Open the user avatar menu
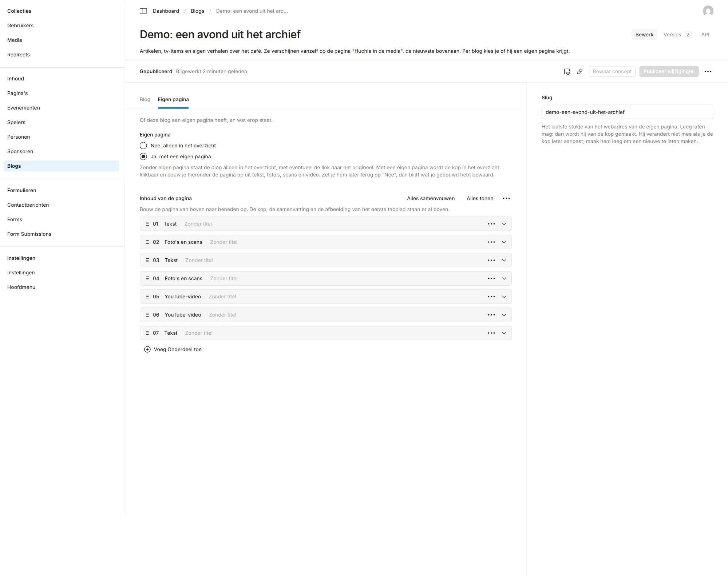This screenshot has width=728, height=576. [708, 11]
